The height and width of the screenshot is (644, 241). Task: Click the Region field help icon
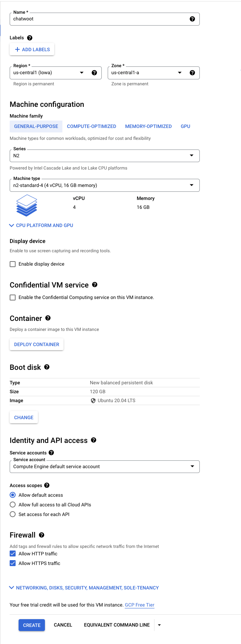click(x=94, y=73)
